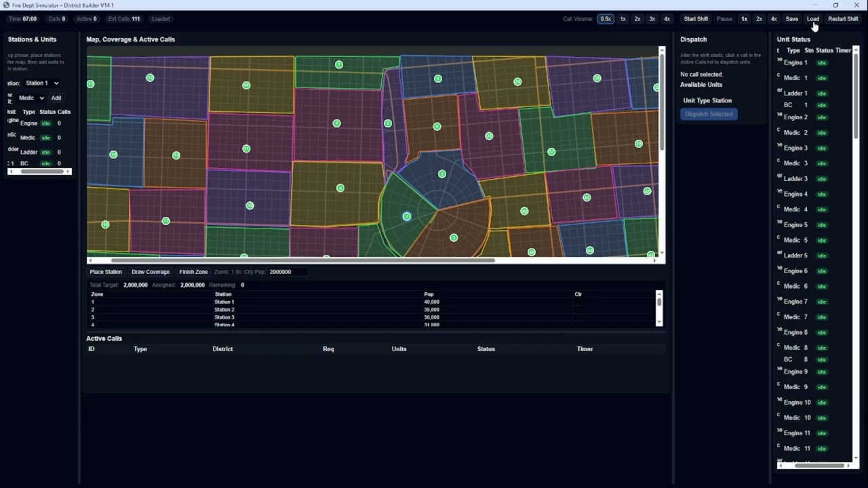This screenshot has width=868, height=488.
Task: Select the Station 2 row in the zone table
Action: [372, 310]
